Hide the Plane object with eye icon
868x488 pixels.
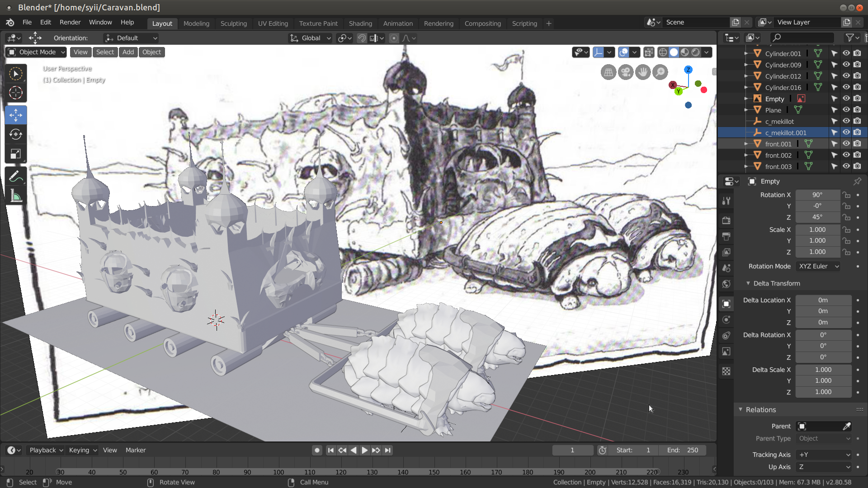click(x=846, y=110)
